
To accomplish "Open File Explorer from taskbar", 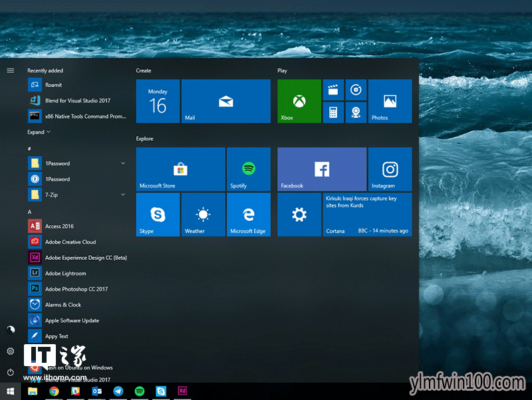I will (33, 391).
